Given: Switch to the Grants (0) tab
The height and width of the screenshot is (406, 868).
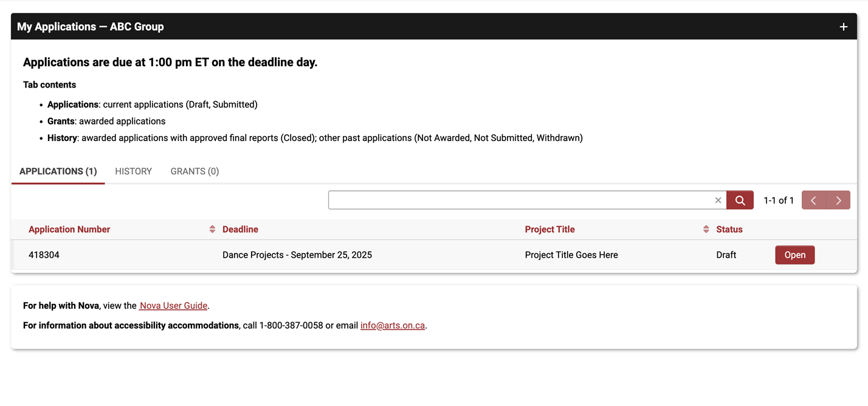Looking at the screenshot, I should pos(195,171).
